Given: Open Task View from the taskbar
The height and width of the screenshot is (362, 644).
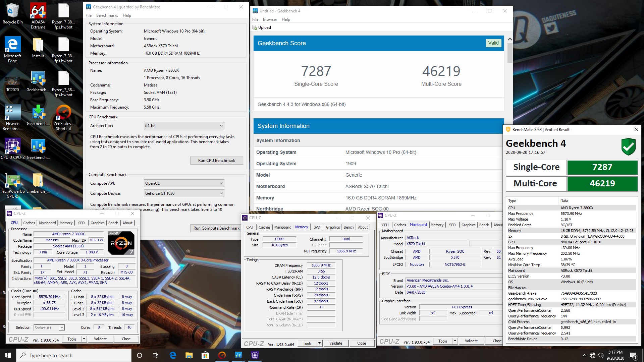Looking at the screenshot, I should [156, 355].
